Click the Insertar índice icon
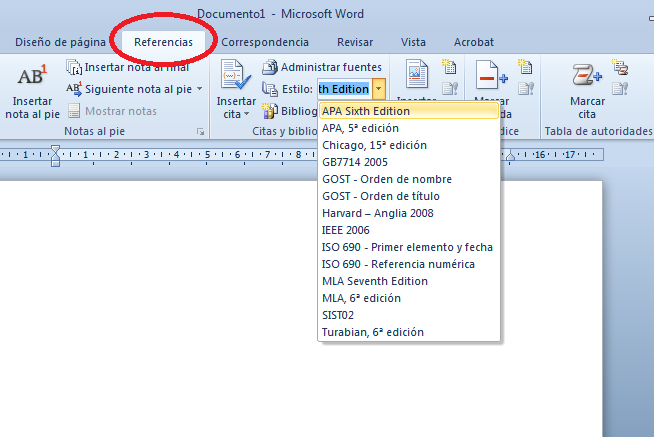 point(526,67)
